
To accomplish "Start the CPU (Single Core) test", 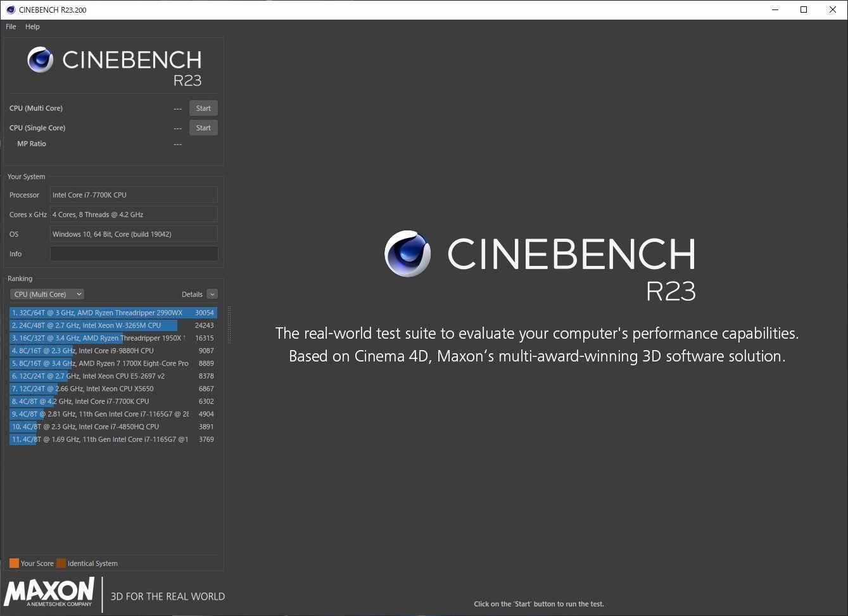I will coord(203,128).
